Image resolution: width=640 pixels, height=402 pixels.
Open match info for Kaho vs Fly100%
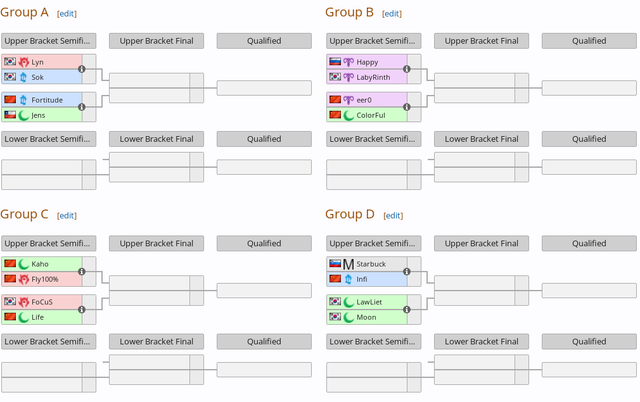pyautogui.click(x=82, y=271)
